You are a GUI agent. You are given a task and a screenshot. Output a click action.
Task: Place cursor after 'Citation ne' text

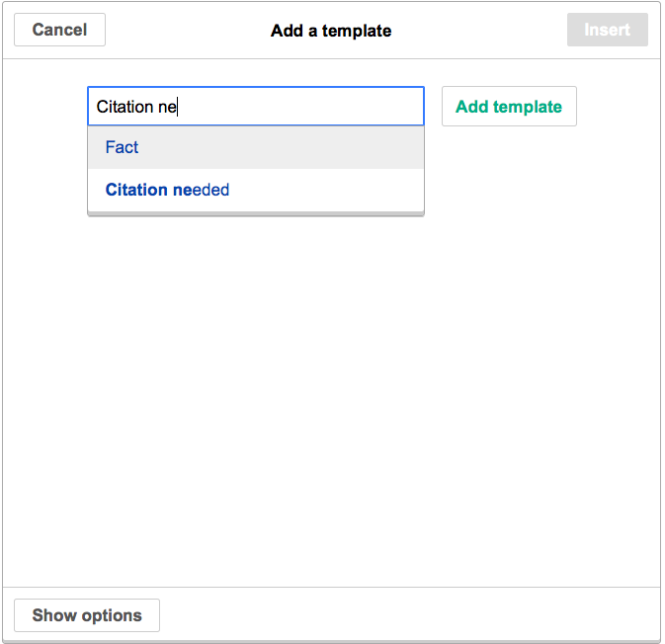[178, 107]
